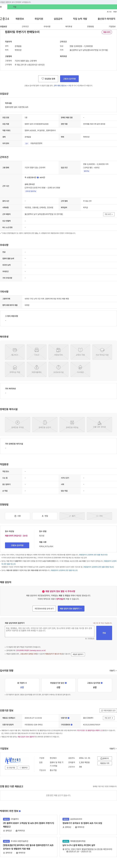Click the 필수 badge beside 자동차운전면허
Screen dimensions: 117x868
(x=27, y=144)
